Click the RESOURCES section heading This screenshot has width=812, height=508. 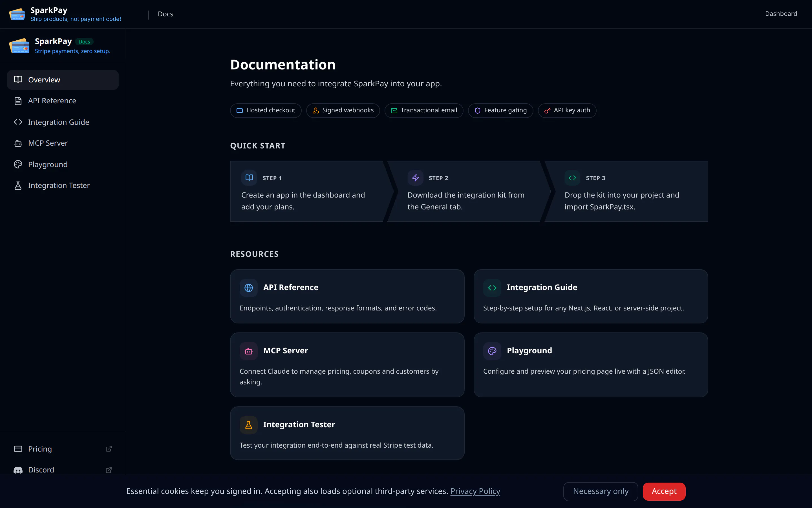[254, 254]
